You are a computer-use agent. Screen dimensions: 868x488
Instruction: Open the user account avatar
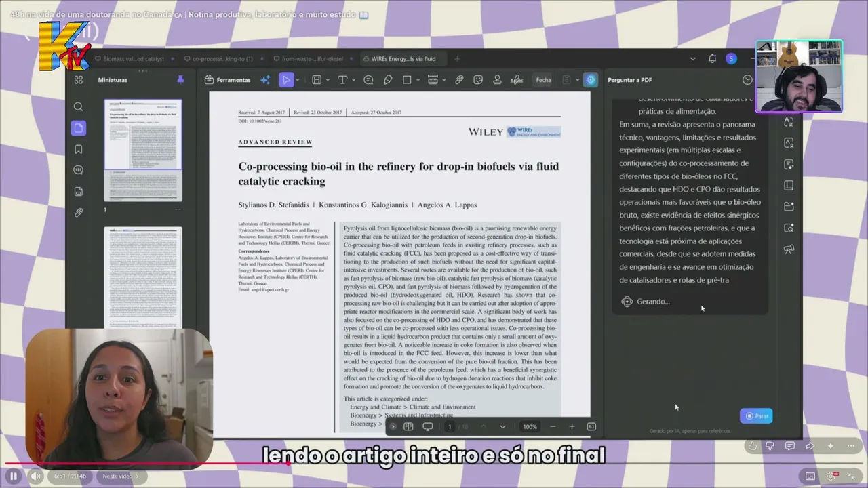[731, 59]
